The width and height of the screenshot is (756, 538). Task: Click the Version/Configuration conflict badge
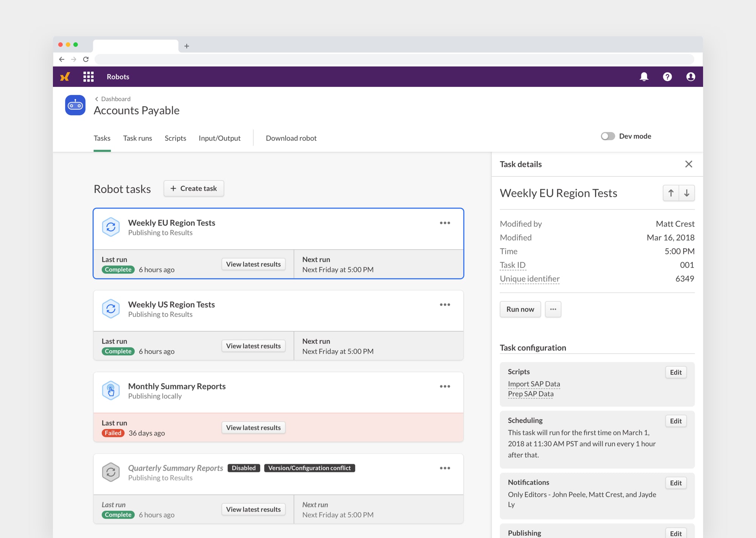tap(310, 468)
